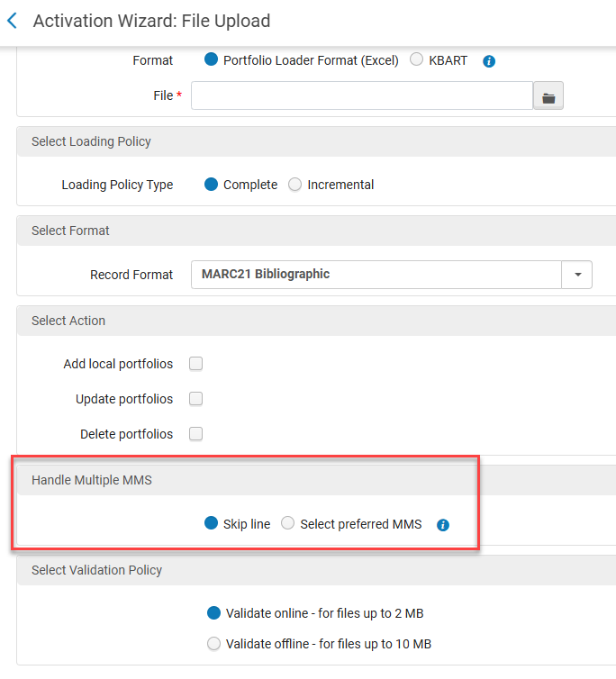Click the Select Validation Policy section header
The height and width of the screenshot is (679, 616).
coord(96,570)
